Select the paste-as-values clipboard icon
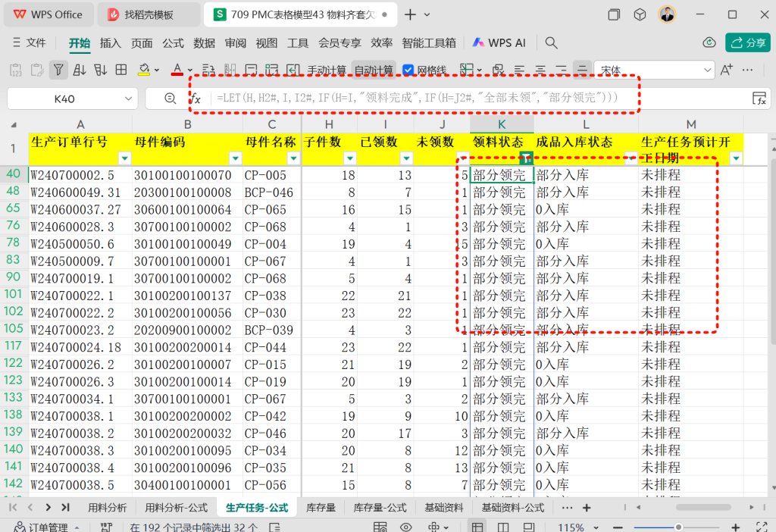Viewport: 776px width, 532px height. 15,70
